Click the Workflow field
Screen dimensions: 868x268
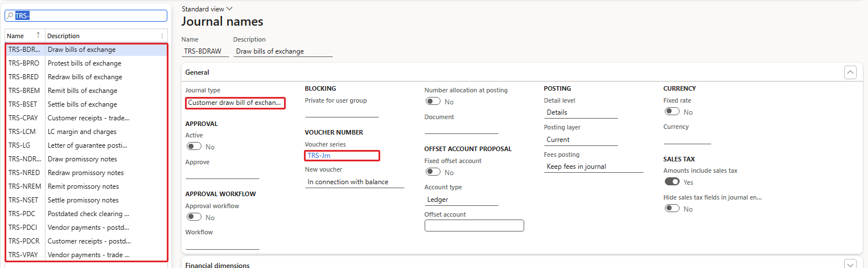(222, 243)
